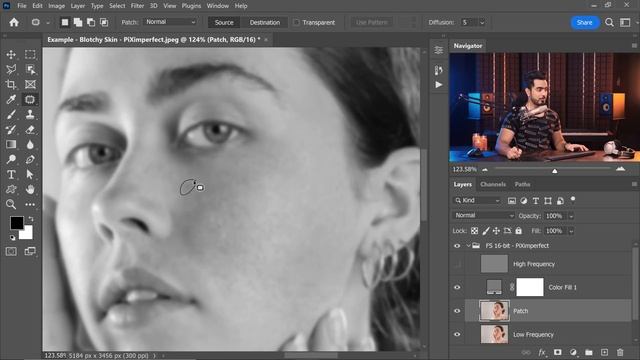Select the Pen tool
The width and height of the screenshot is (640, 360).
point(30,160)
